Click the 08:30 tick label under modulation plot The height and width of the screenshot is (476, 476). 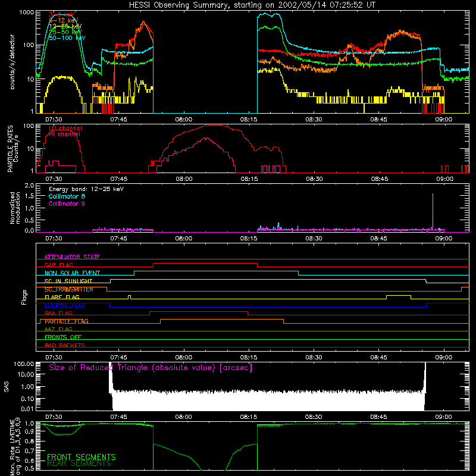click(314, 239)
